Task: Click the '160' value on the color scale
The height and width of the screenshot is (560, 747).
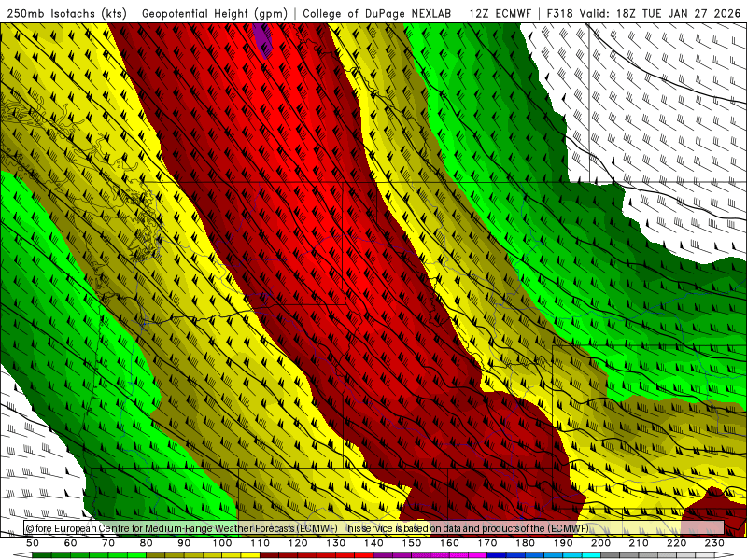Action: (449, 543)
